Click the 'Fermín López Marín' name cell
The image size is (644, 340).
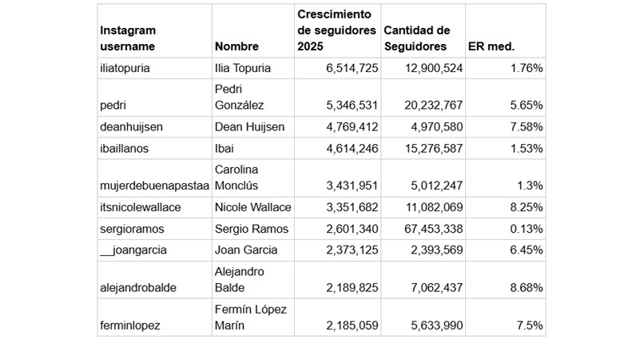tap(251, 317)
